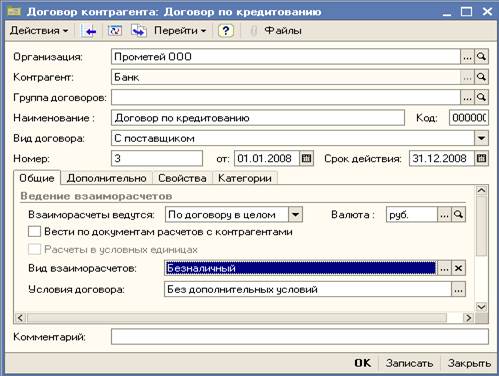Toggle Вести по документам расчетов checkbox

click(34, 232)
